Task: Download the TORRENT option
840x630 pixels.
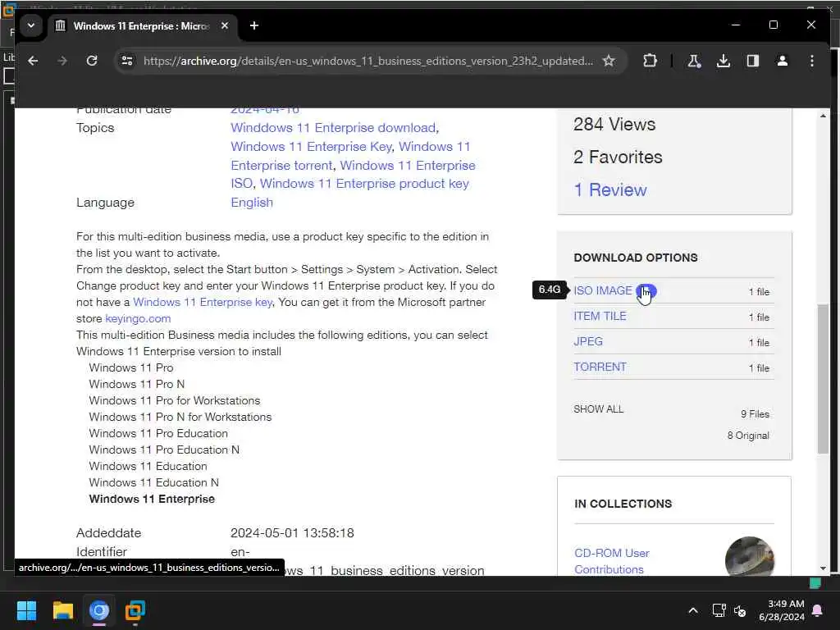Action: tap(600, 367)
